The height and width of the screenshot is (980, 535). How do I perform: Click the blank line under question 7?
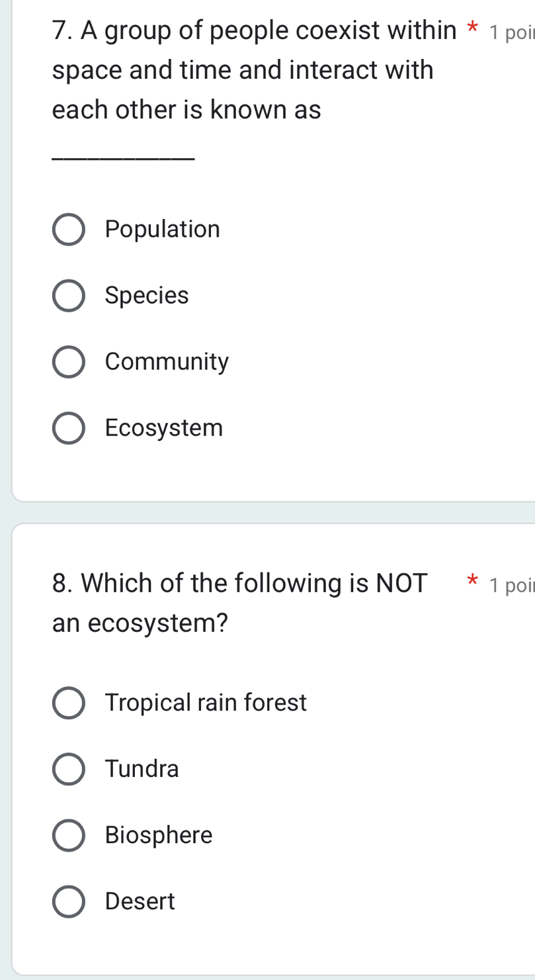[x=123, y=157]
